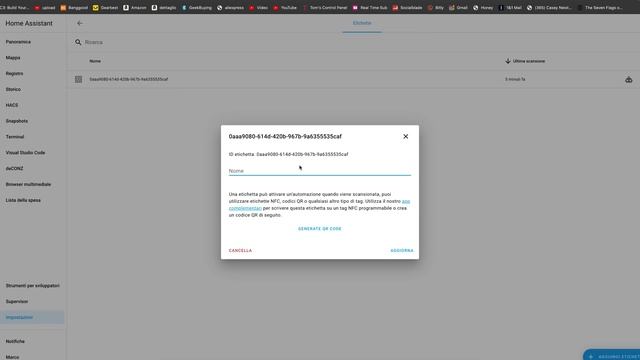Open the YouTube bookmark
The width and height of the screenshot is (640, 360).
(x=285, y=7)
